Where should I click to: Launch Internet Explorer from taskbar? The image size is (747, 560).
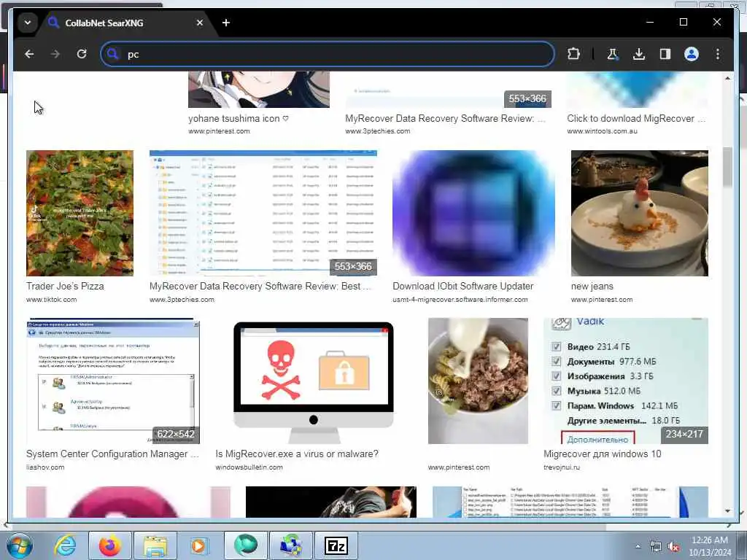pos(64,545)
